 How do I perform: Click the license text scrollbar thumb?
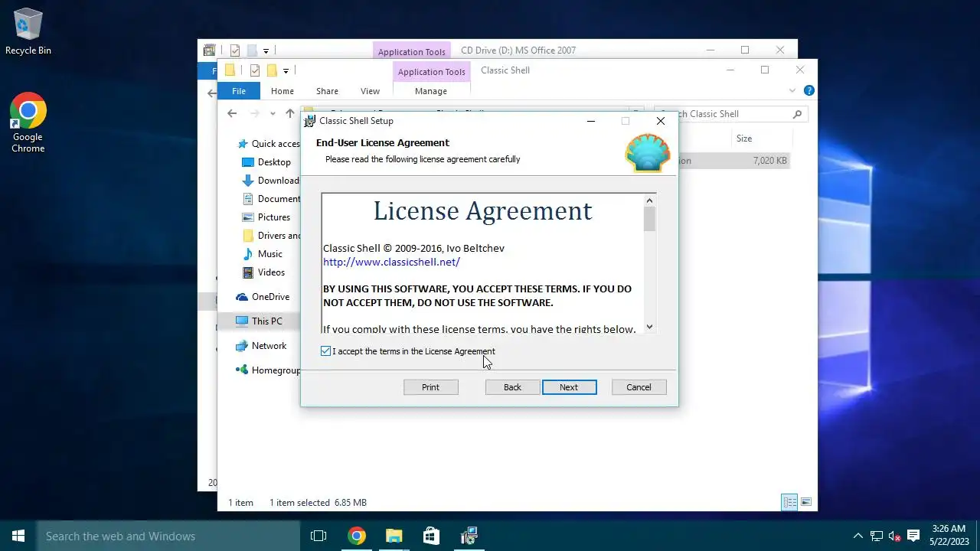point(649,219)
